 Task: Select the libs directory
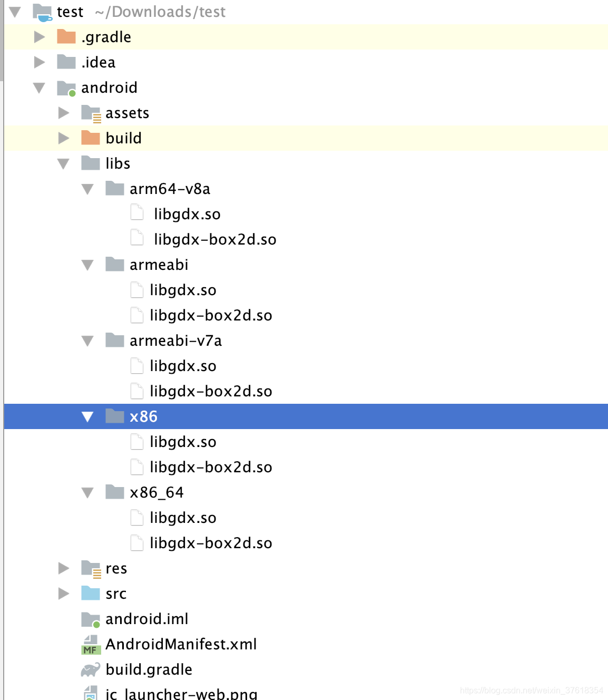pyautogui.click(x=118, y=163)
